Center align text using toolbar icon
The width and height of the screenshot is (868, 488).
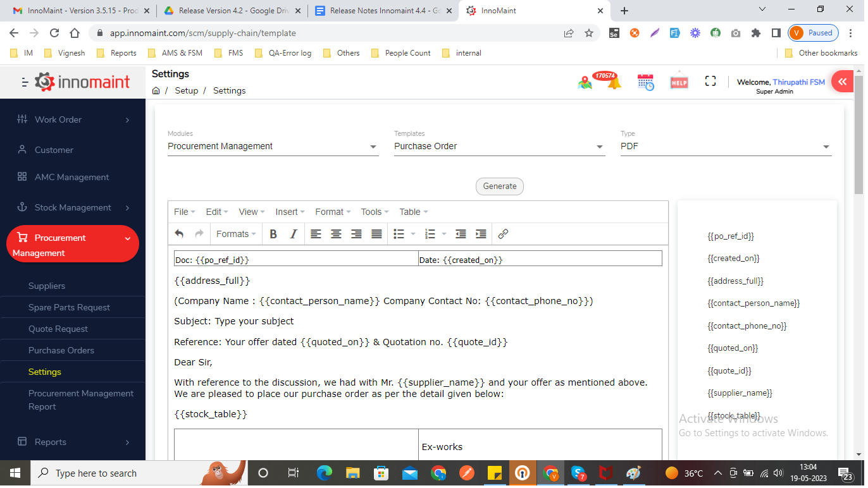click(336, 234)
